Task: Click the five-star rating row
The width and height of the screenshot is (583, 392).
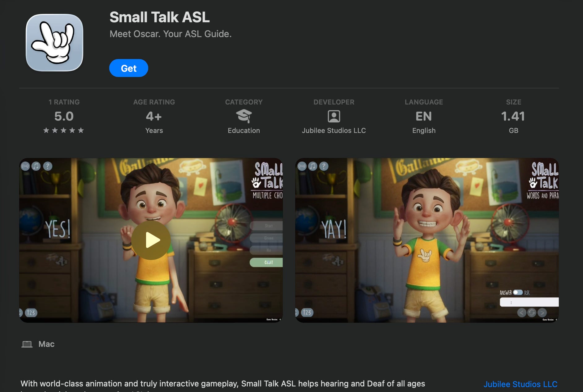Action: click(x=64, y=130)
